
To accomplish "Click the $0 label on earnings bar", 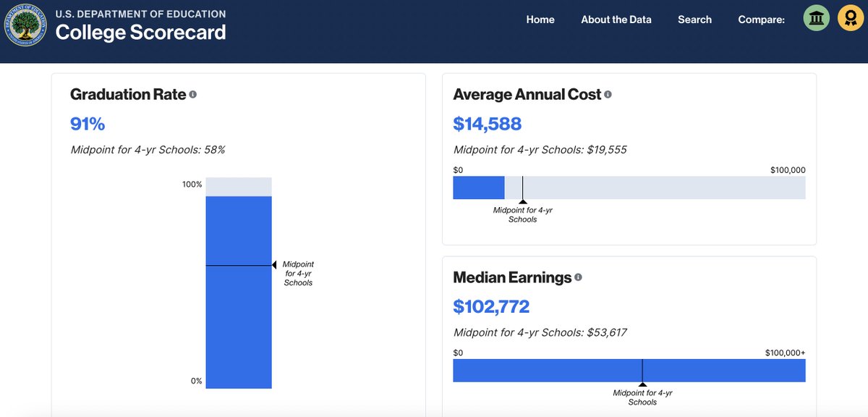I will click(458, 353).
